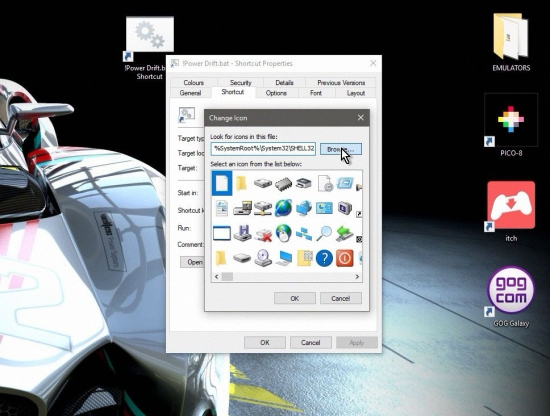550x416 pixels.
Task: Open the Font tab
Action: point(316,93)
